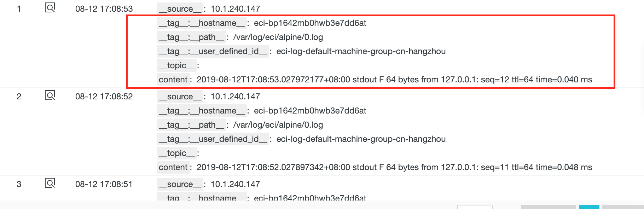Select the __topic__ label in entry 1

point(176,65)
